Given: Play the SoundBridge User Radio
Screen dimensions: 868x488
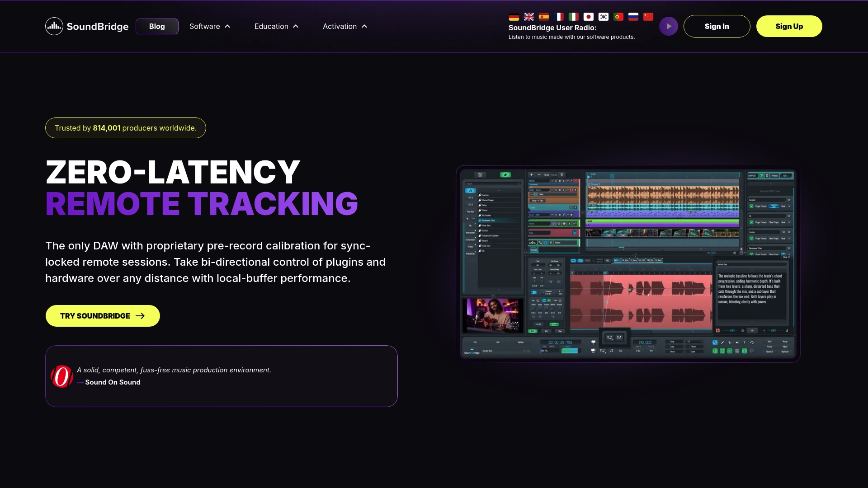Looking at the screenshot, I should 668,26.
